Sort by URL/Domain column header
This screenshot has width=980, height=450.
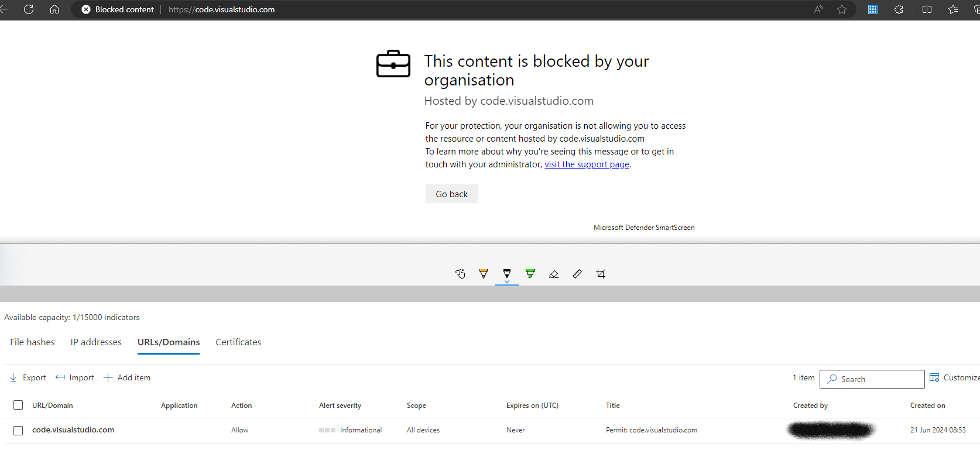tap(53, 406)
